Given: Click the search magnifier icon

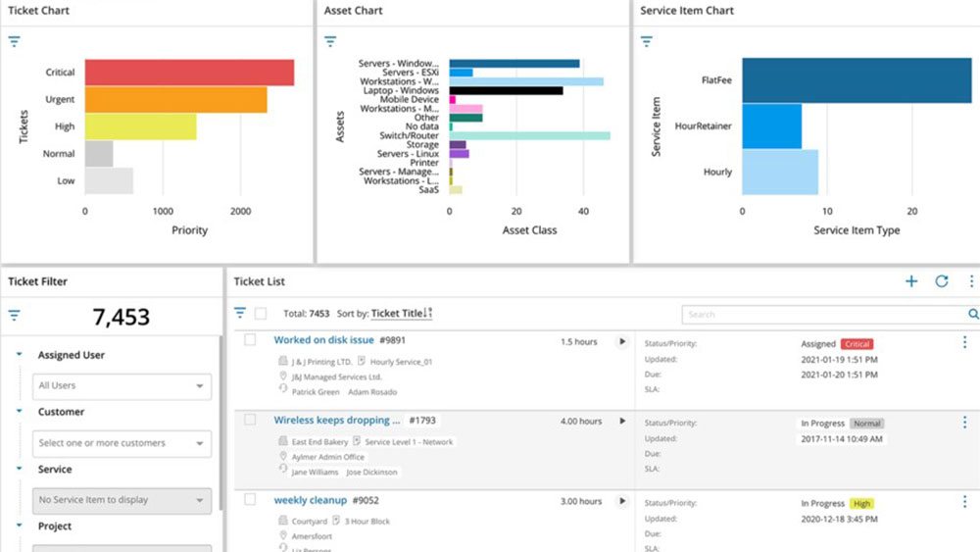Looking at the screenshot, I should coord(972,314).
